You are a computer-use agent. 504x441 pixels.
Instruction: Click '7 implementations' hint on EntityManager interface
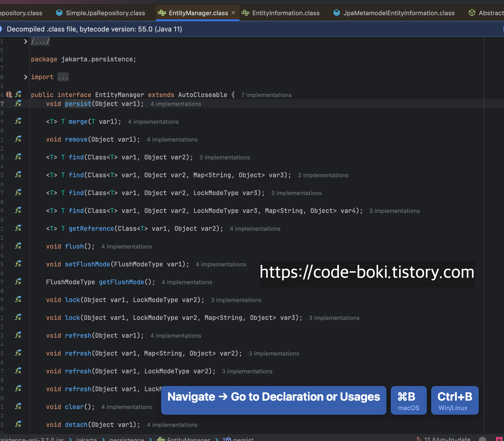[266, 95]
